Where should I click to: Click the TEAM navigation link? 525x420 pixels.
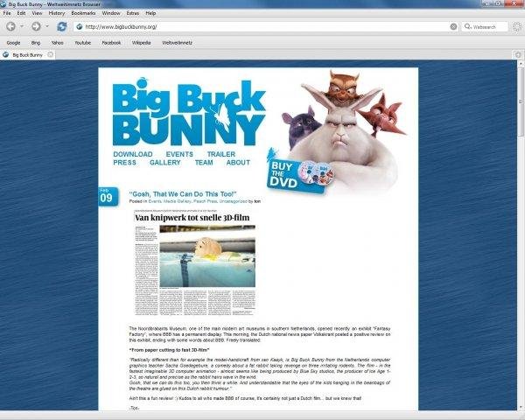pyautogui.click(x=204, y=163)
